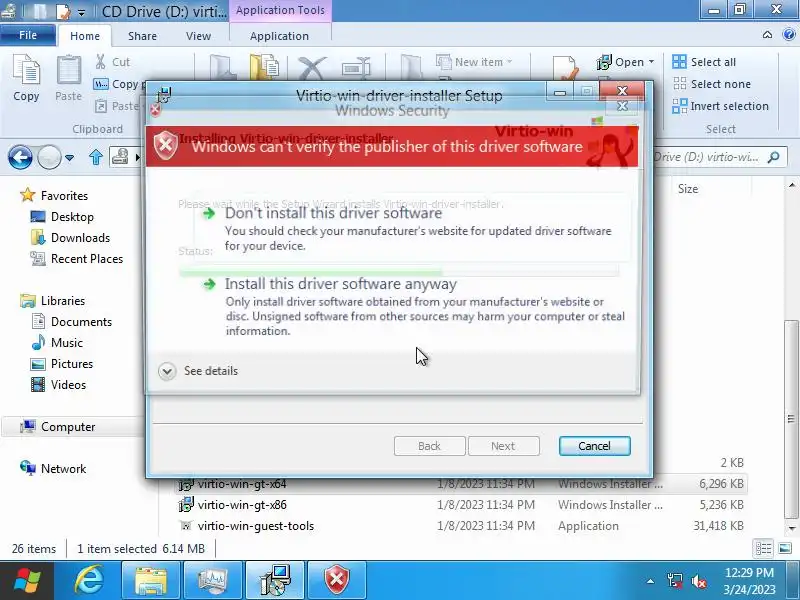Click the Up one level arrow
Screen dimensions: 800x600
point(96,157)
